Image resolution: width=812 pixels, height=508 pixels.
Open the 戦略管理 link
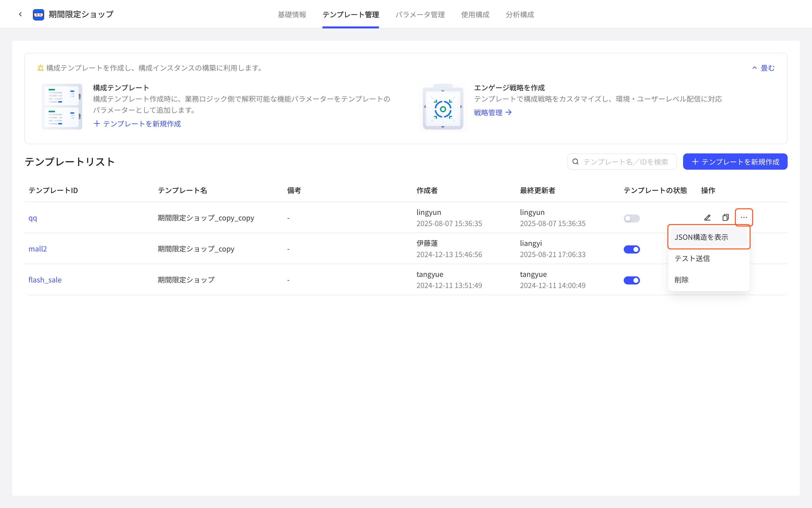point(493,113)
